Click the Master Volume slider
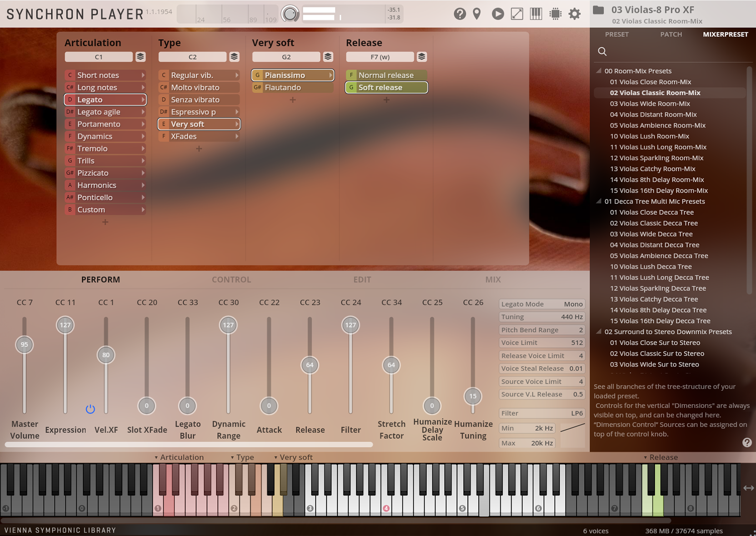This screenshot has height=536, width=756. 25,345
